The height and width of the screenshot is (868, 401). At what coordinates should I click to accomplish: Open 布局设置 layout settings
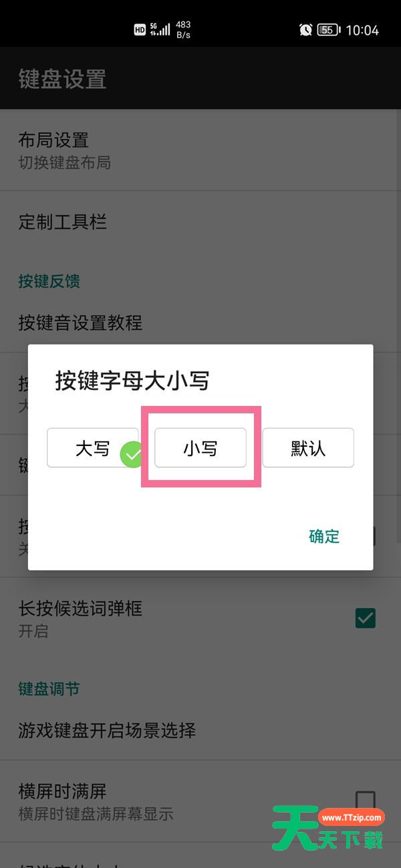(200, 150)
